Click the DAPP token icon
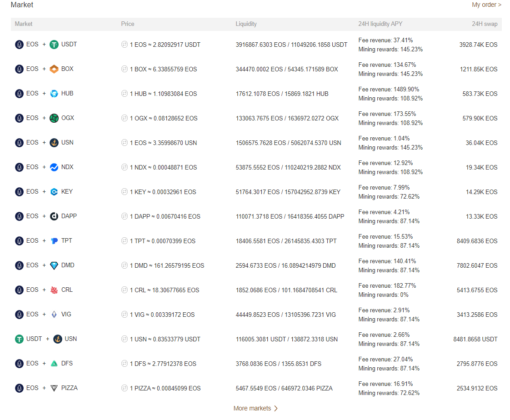The image size is (510, 420). point(54,216)
